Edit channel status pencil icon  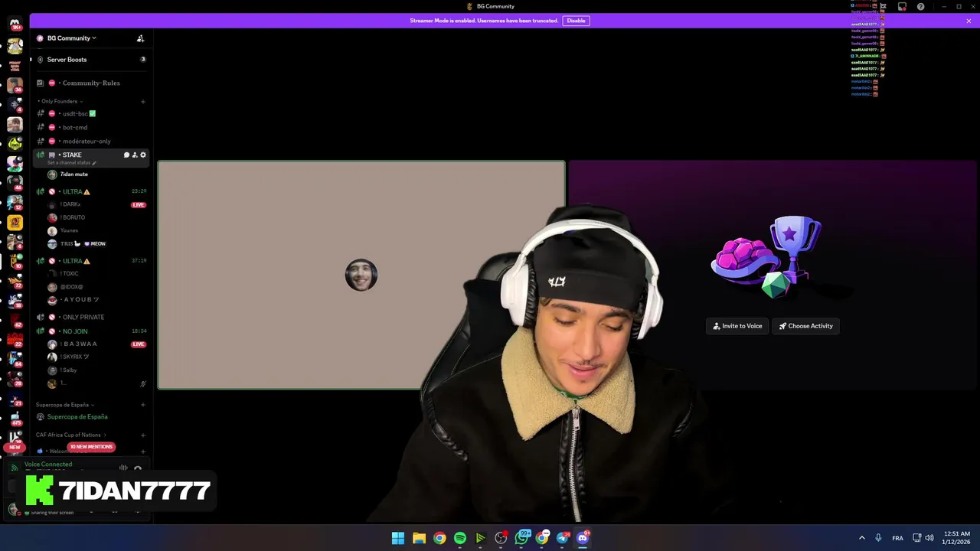94,163
